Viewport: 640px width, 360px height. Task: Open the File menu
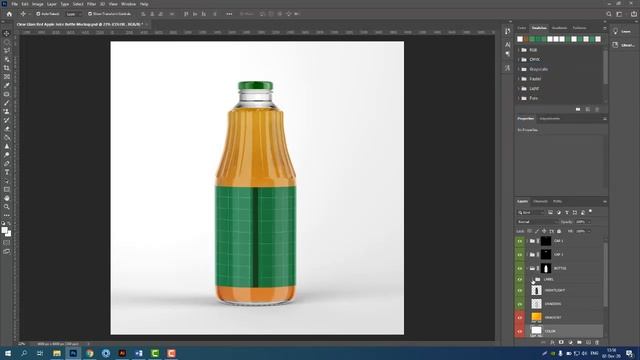click(14, 4)
